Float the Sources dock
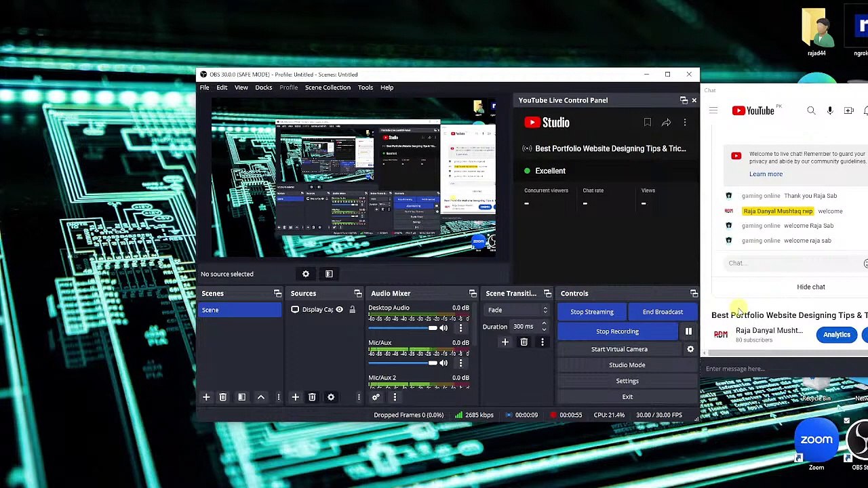This screenshot has height=488, width=868. pos(358,293)
